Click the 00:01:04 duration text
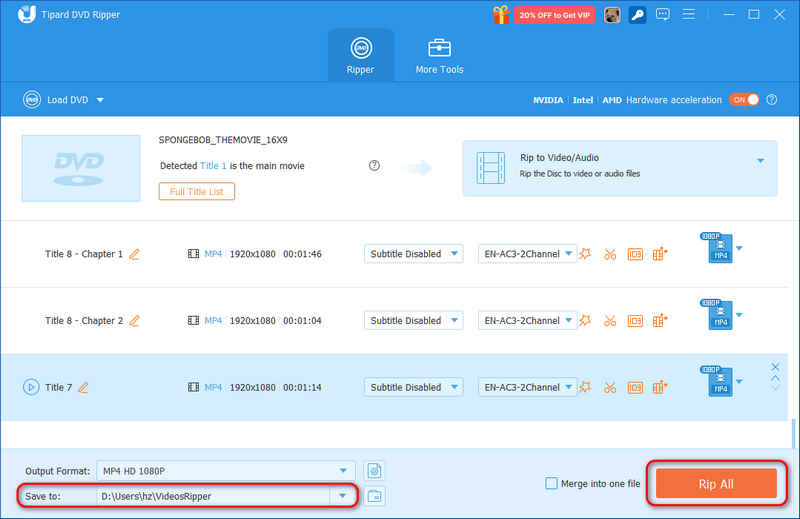Image resolution: width=800 pixels, height=519 pixels. pos(302,321)
